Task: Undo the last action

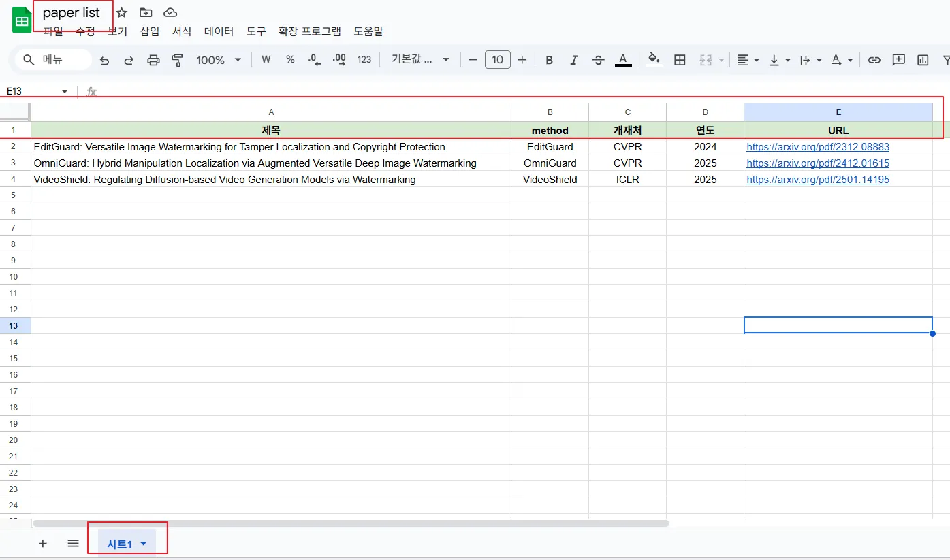Action: click(104, 60)
